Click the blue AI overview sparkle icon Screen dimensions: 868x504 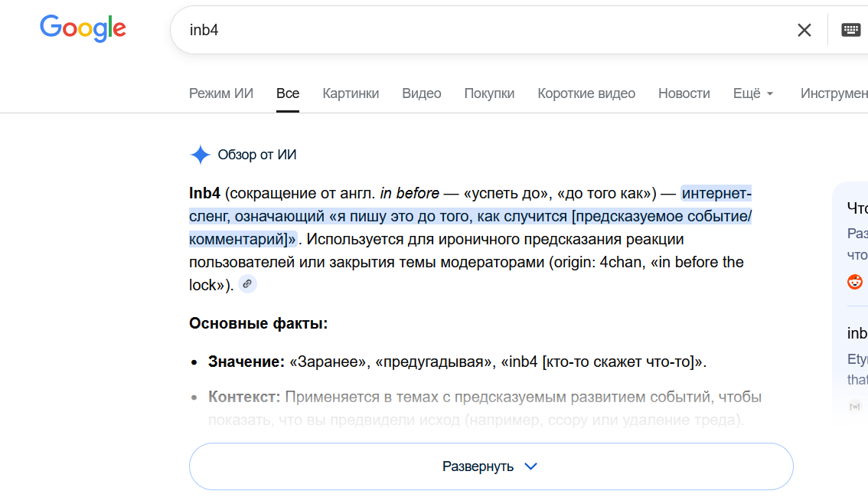point(200,155)
